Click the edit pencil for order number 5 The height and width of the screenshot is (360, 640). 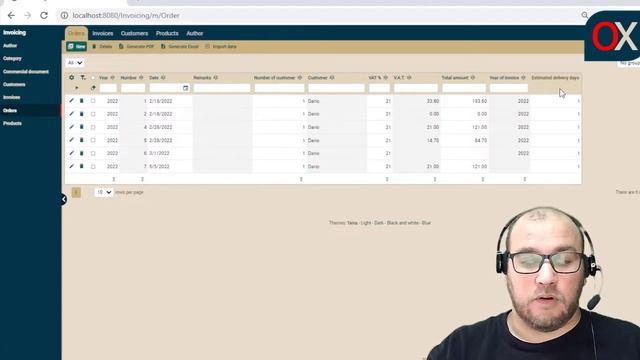coord(71,140)
